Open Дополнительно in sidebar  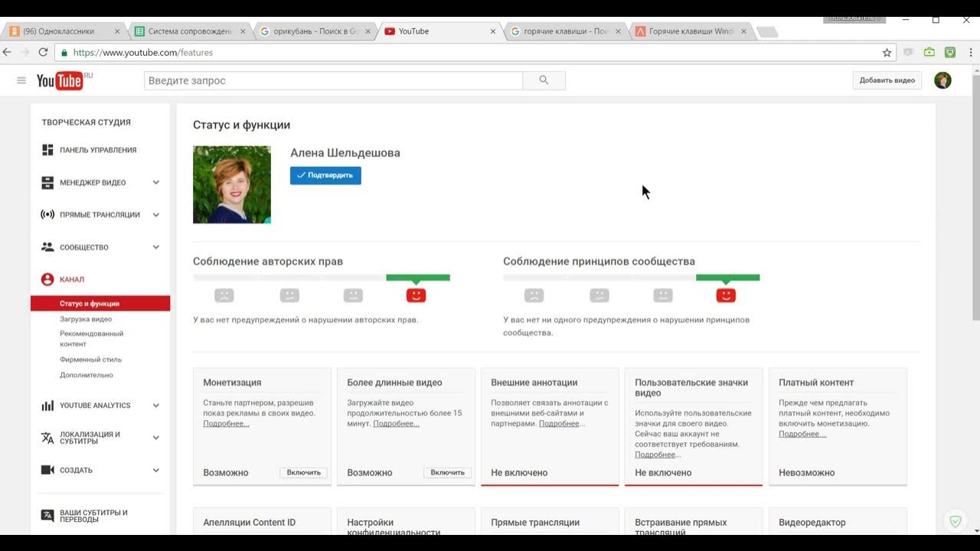pyautogui.click(x=87, y=375)
